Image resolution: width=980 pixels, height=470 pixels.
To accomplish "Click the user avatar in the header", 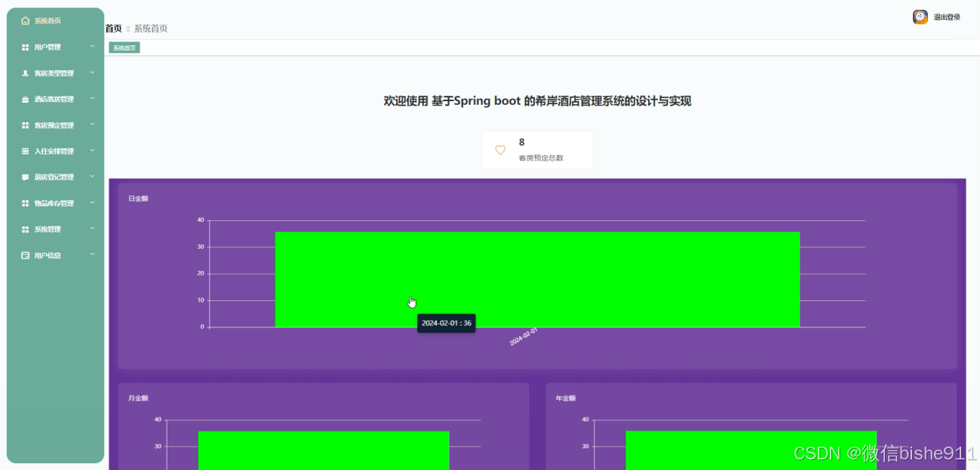I will coord(920,17).
